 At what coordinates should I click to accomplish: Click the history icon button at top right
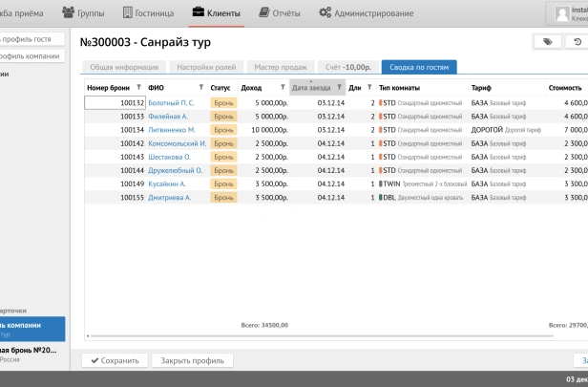tap(577, 42)
